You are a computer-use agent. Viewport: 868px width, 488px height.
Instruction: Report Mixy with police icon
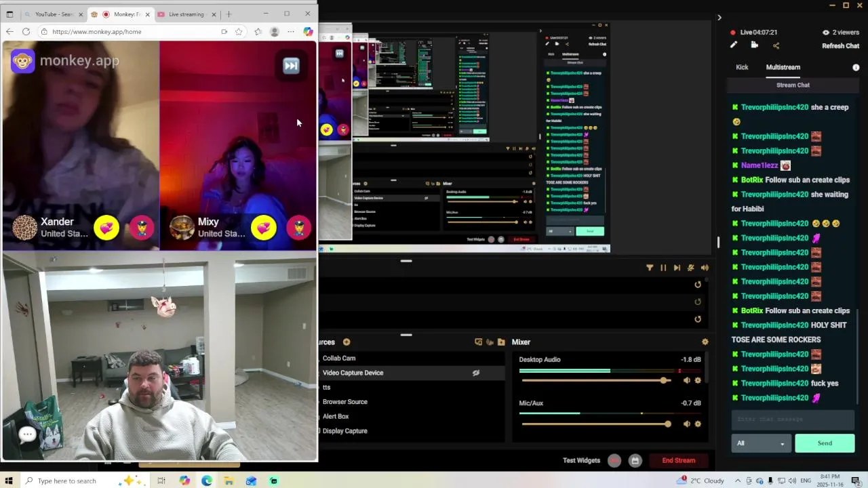299,228
